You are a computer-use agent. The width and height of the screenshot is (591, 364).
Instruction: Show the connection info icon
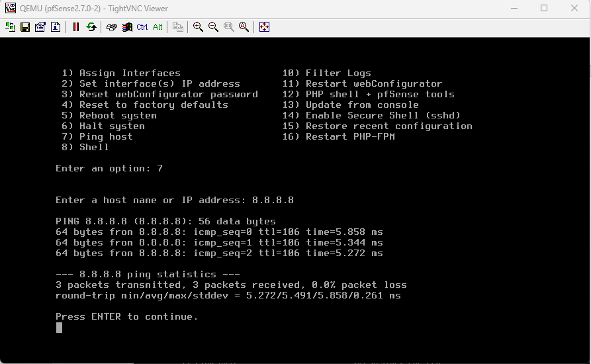(x=56, y=26)
